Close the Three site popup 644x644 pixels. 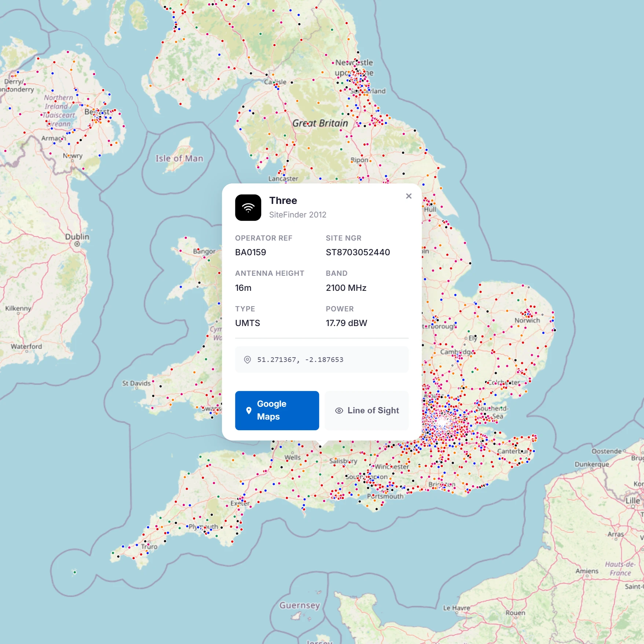[409, 196]
